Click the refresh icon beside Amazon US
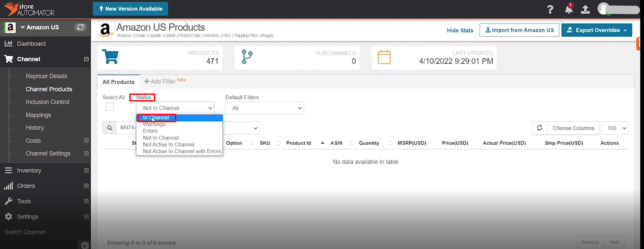644x249 pixels. pos(80,27)
